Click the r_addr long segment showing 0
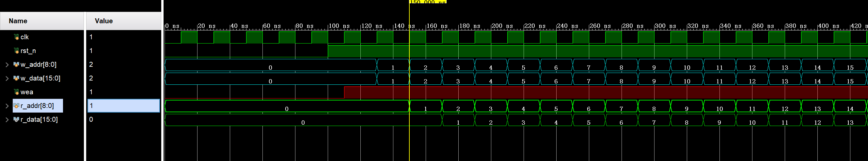Image resolution: width=868 pixels, height=161 pixels. pyautogui.click(x=287, y=106)
